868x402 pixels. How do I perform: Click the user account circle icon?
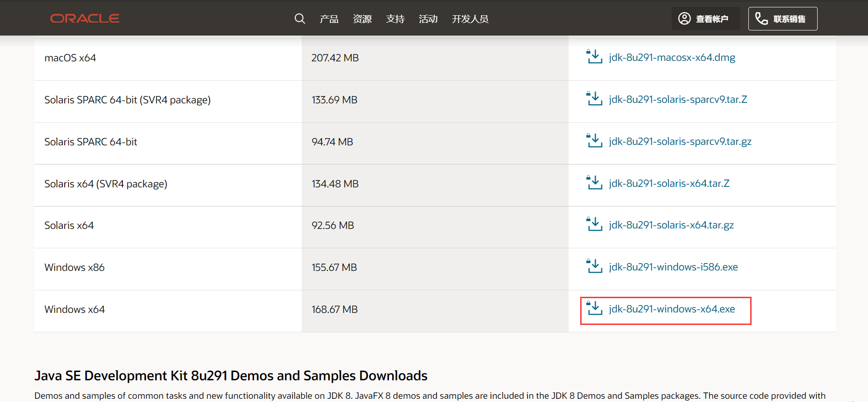pyautogui.click(x=684, y=18)
